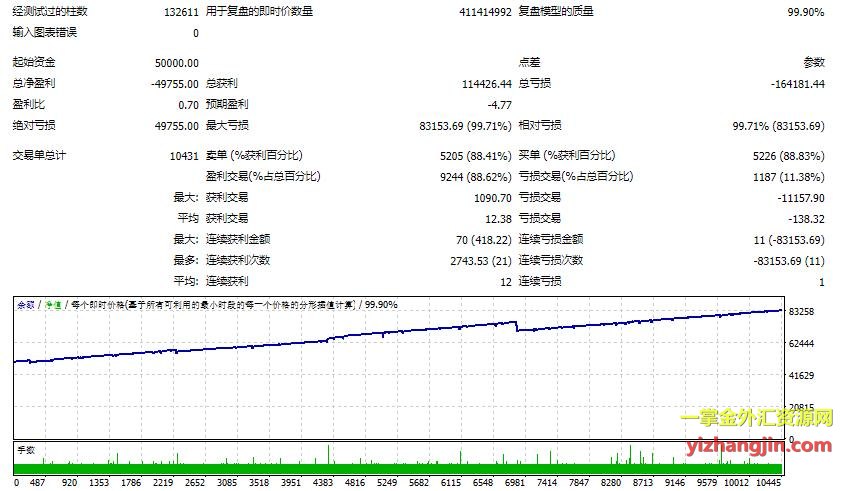This screenshot has width=847, height=491.
Task: Select the maximal drawdown value 83153.69 (99.71%)
Action: point(465,126)
